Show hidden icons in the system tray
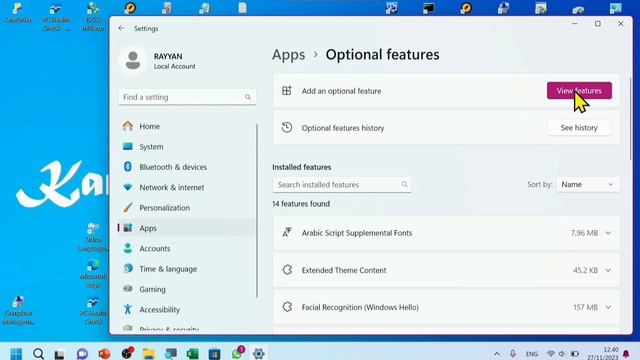The width and height of the screenshot is (640, 360). (x=497, y=354)
